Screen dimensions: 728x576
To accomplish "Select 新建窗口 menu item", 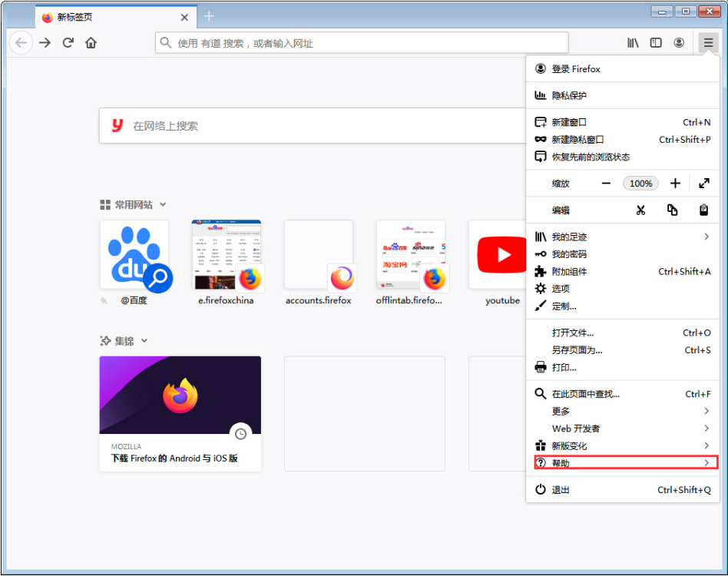I will pos(623,122).
